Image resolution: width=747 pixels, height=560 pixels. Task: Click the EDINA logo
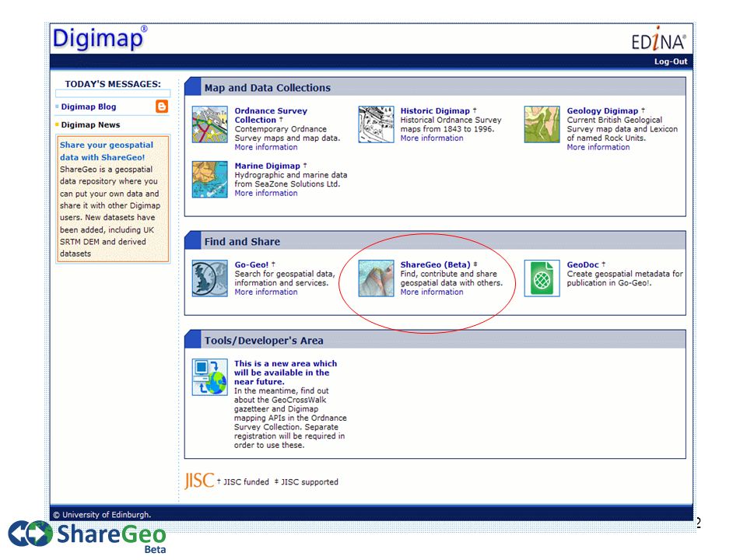659,39
